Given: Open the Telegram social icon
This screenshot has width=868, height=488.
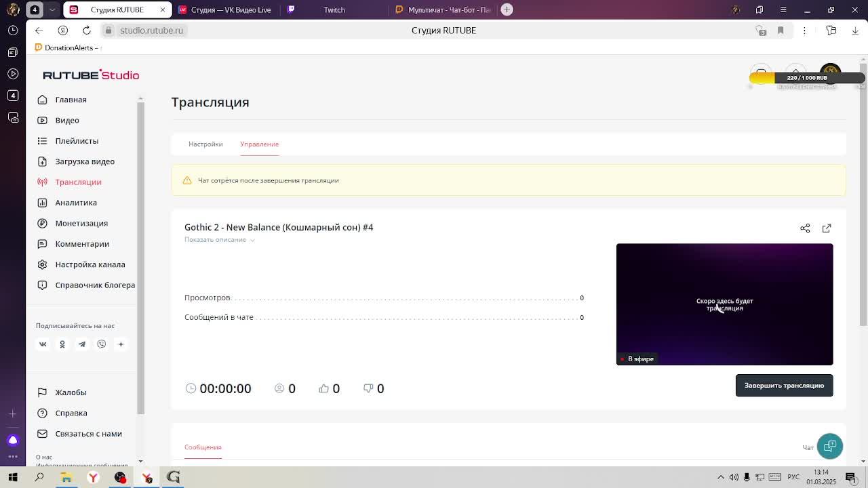Looking at the screenshot, I should pyautogui.click(x=82, y=344).
